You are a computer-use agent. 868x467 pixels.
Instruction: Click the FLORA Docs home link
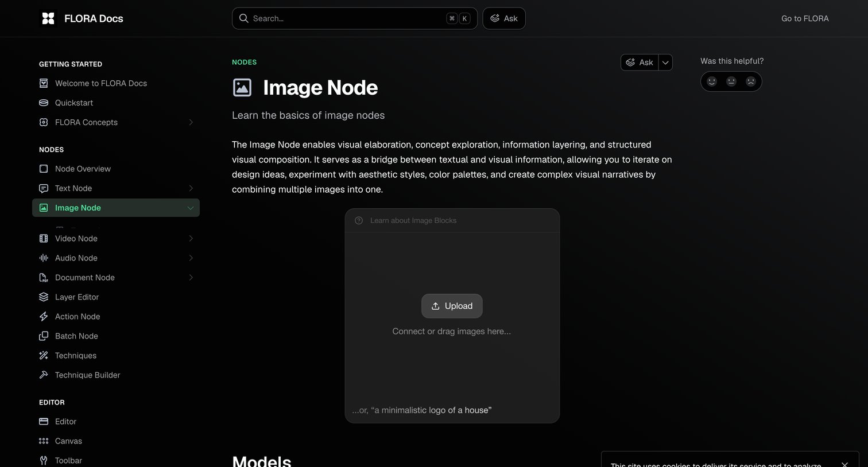[x=82, y=18]
